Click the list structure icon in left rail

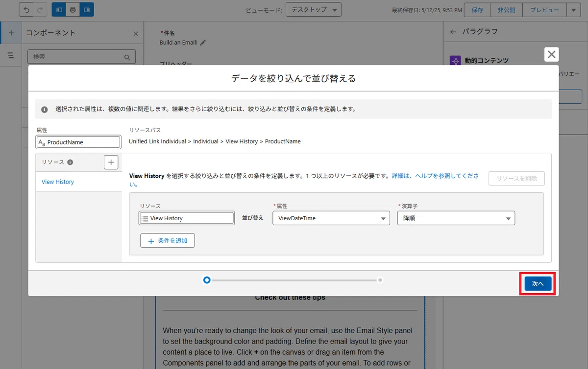pyautogui.click(x=11, y=55)
